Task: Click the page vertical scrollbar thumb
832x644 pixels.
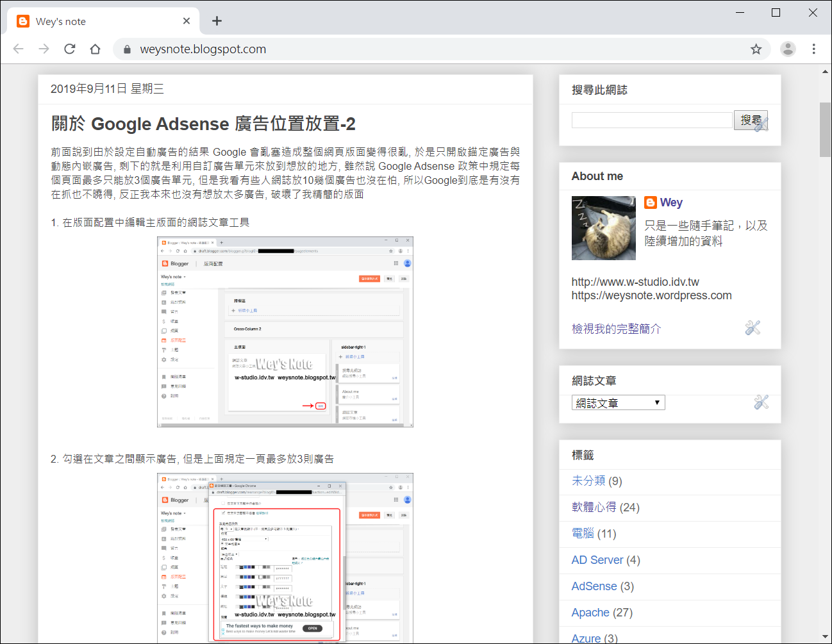Action: tap(825, 129)
